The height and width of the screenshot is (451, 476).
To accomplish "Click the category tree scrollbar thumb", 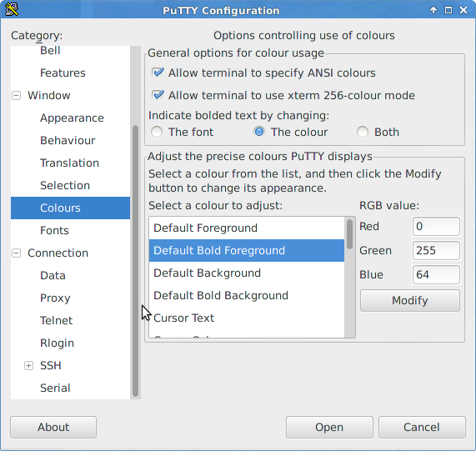I will 135,261.
